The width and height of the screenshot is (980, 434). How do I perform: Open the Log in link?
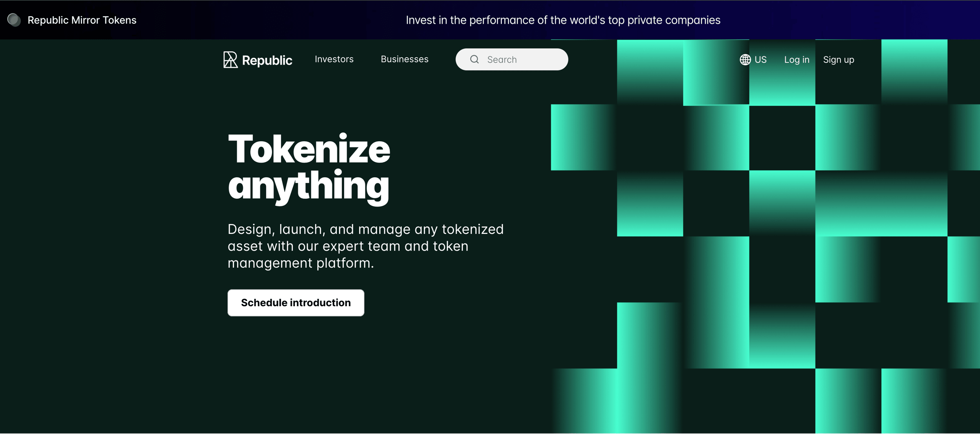click(x=797, y=60)
